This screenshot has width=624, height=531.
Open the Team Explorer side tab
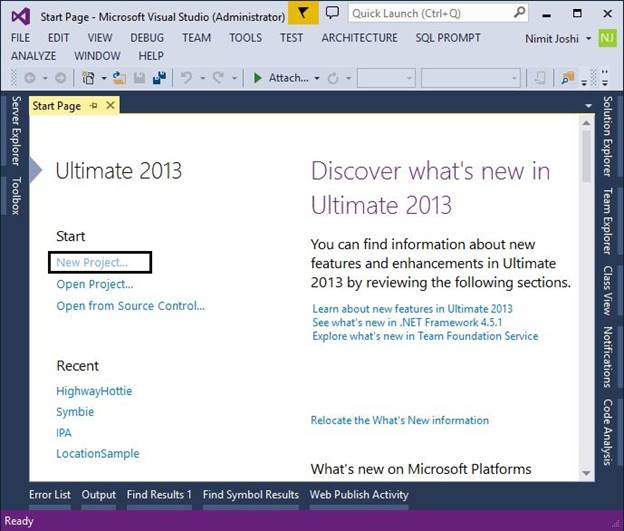click(607, 221)
